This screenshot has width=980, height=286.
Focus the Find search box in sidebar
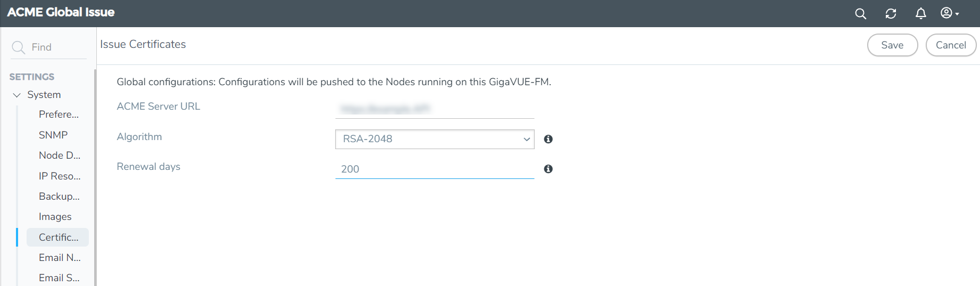56,47
